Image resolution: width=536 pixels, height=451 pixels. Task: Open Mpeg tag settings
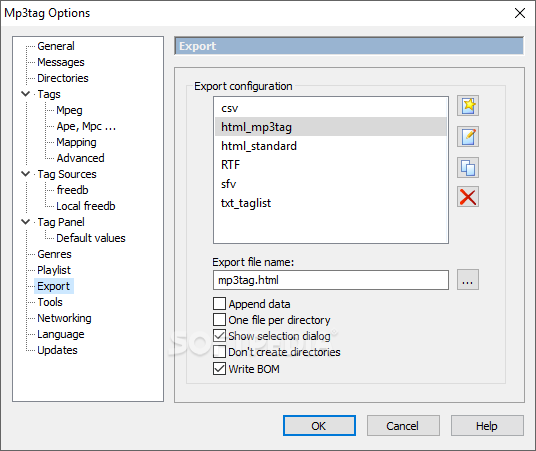click(x=69, y=110)
